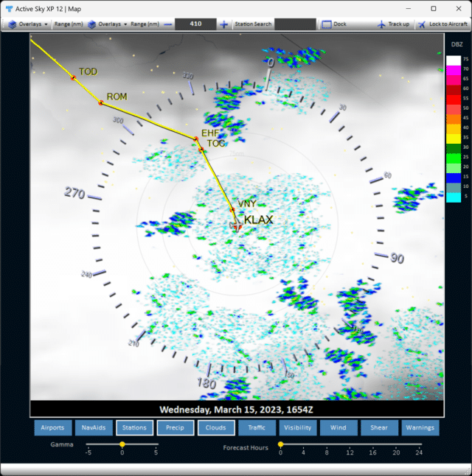
Task: Show the Warnings layer
Action: coord(420,427)
